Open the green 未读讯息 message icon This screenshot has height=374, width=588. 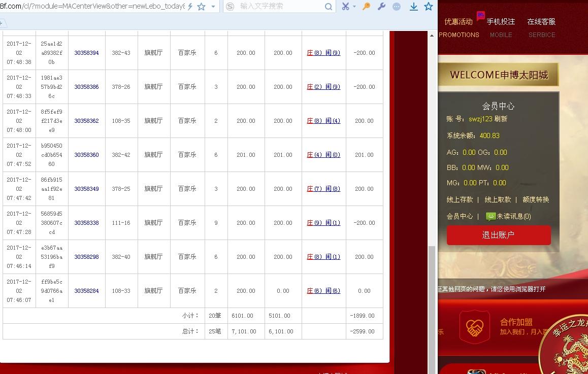(490, 217)
